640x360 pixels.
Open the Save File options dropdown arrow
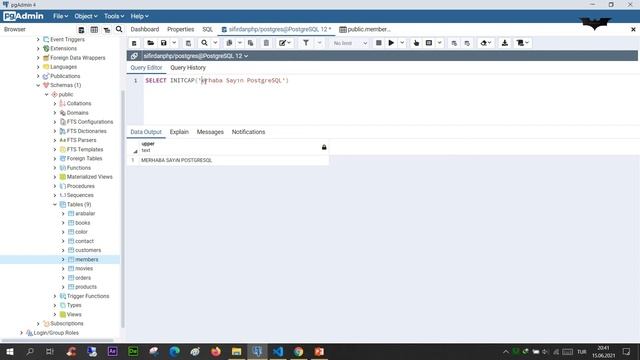coord(174,43)
